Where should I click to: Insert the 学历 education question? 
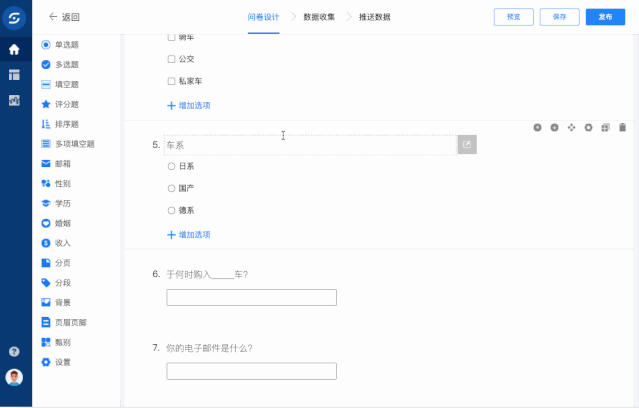click(x=56, y=203)
